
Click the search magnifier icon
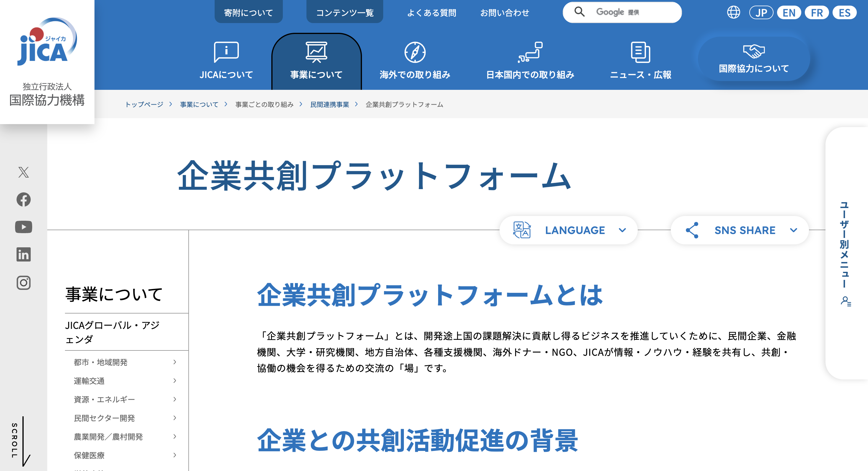coord(579,12)
